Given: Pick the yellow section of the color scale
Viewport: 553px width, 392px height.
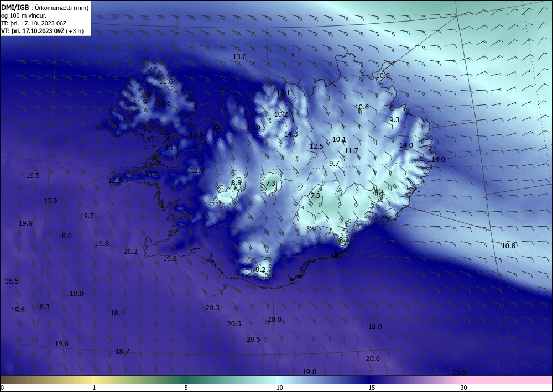Looking at the screenshot, I should coord(94,380).
